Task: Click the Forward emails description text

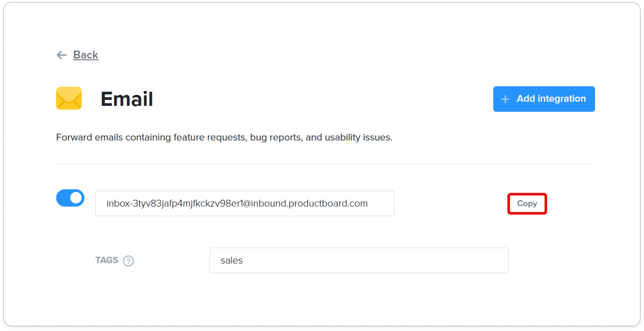Action: pyautogui.click(x=224, y=137)
